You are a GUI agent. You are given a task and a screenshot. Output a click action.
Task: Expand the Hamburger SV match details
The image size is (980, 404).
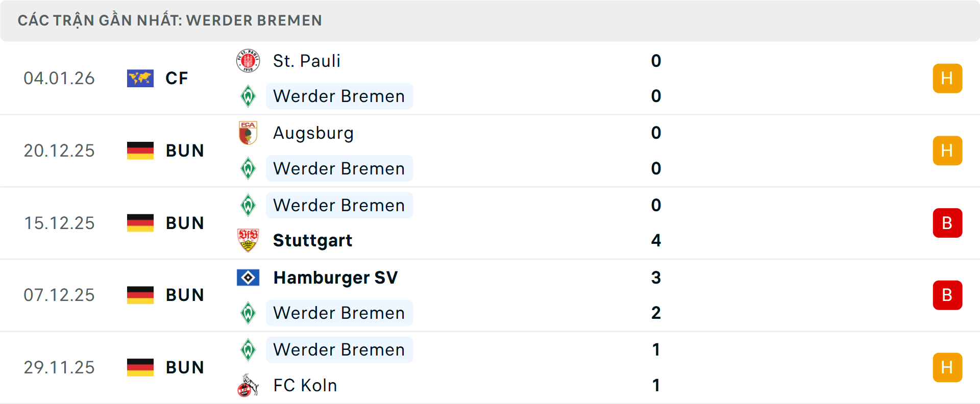(490, 295)
